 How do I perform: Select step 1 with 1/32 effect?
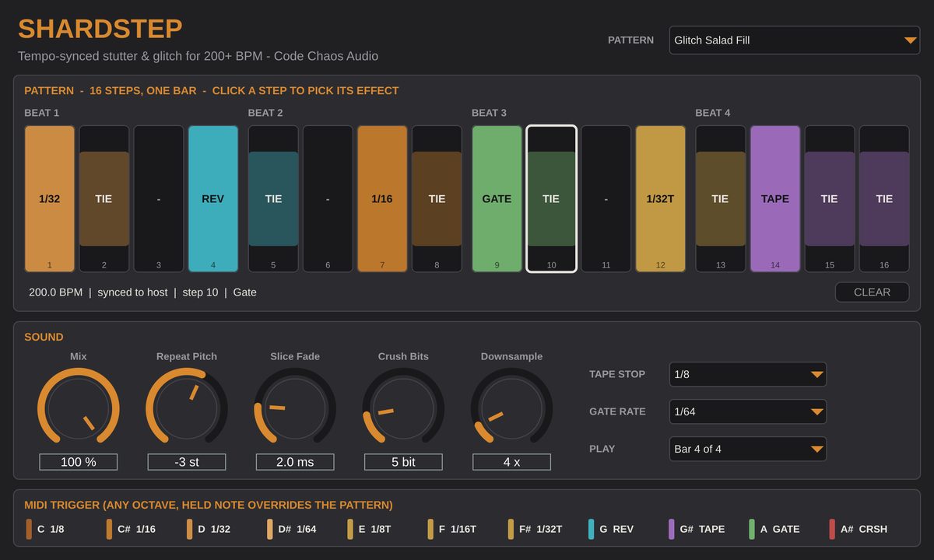coord(50,199)
